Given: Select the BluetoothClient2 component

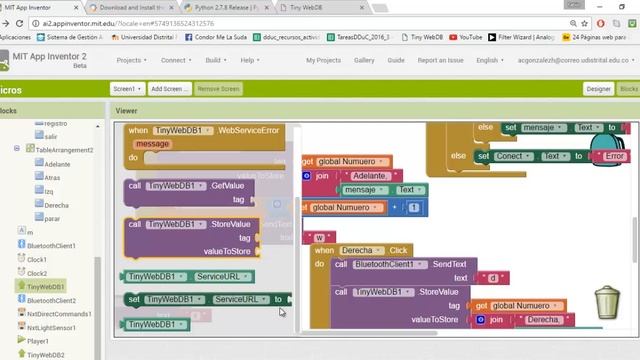Looking at the screenshot, I should (47, 300).
